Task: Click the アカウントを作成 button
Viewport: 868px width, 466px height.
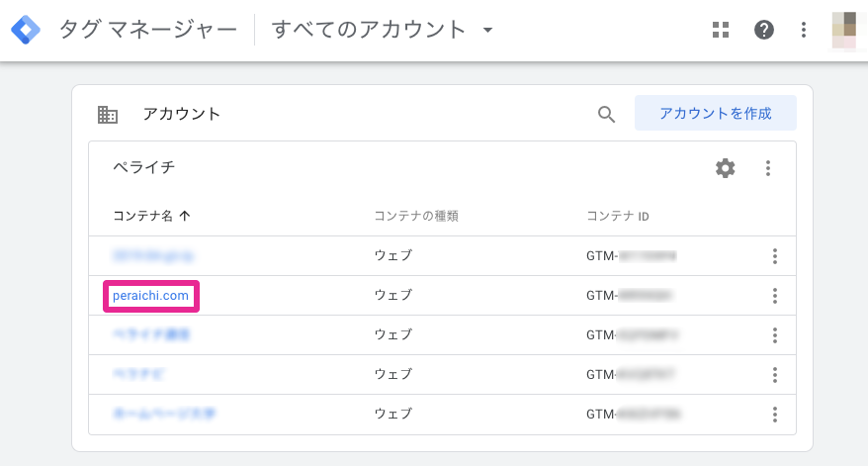Action: point(715,113)
